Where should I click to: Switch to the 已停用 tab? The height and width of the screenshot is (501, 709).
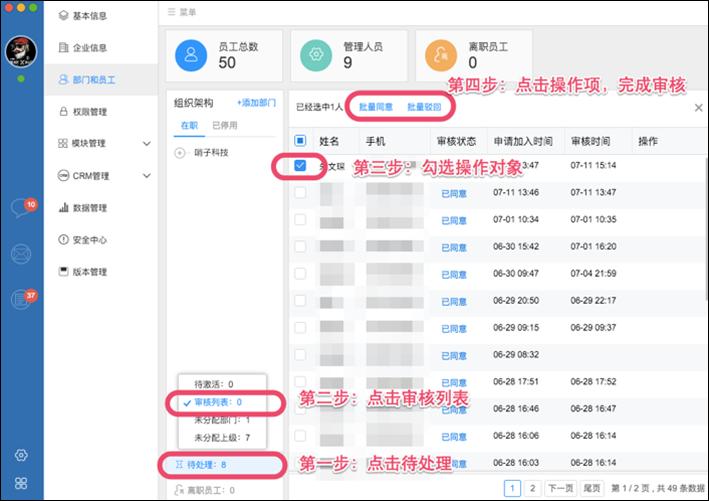coord(223,125)
